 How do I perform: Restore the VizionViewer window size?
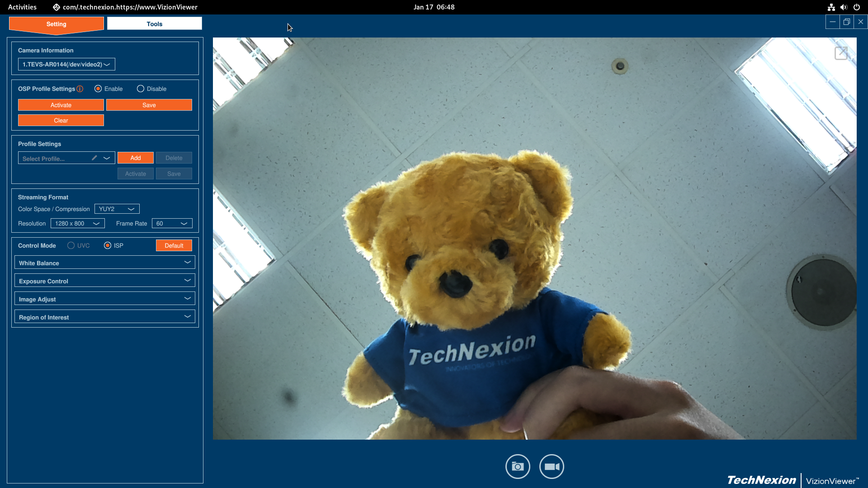pos(846,22)
